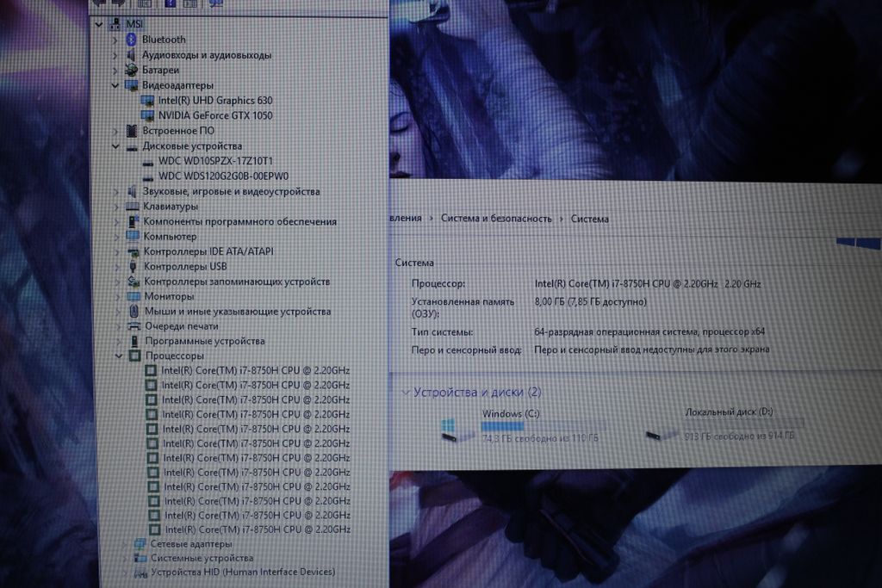
Task: Select the Intel UHD Graphics 630 adapter icon
Action: point(147,101)
